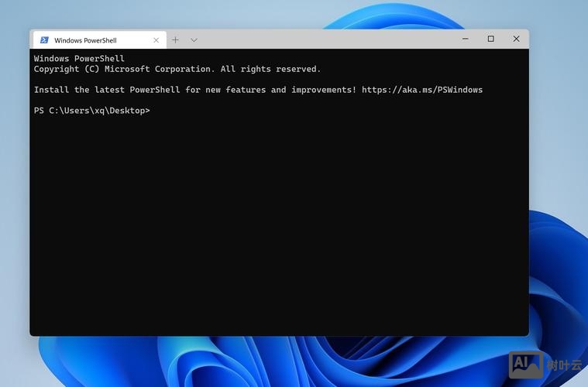Expand the new tab profiles dropdown chevron
The image size is (588, 387).
click(x=194, y=40)
